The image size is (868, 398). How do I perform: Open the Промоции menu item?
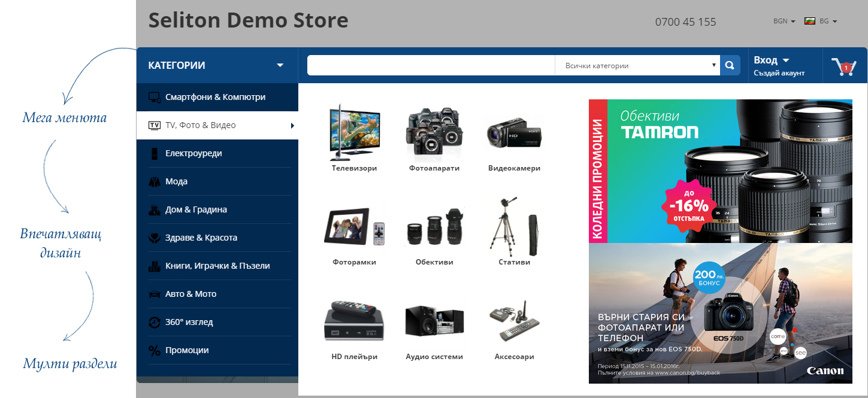[187, 350]
